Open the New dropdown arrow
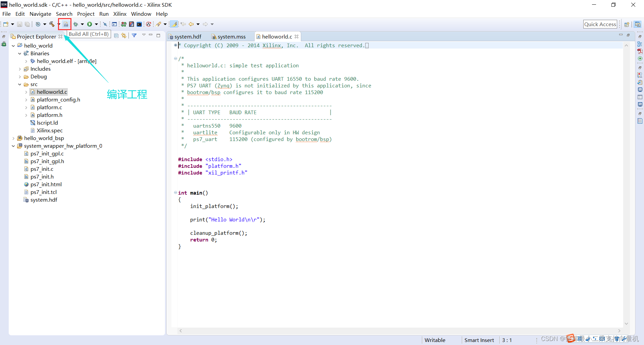Viewport: 644px width, 345px height. [12, 24]
